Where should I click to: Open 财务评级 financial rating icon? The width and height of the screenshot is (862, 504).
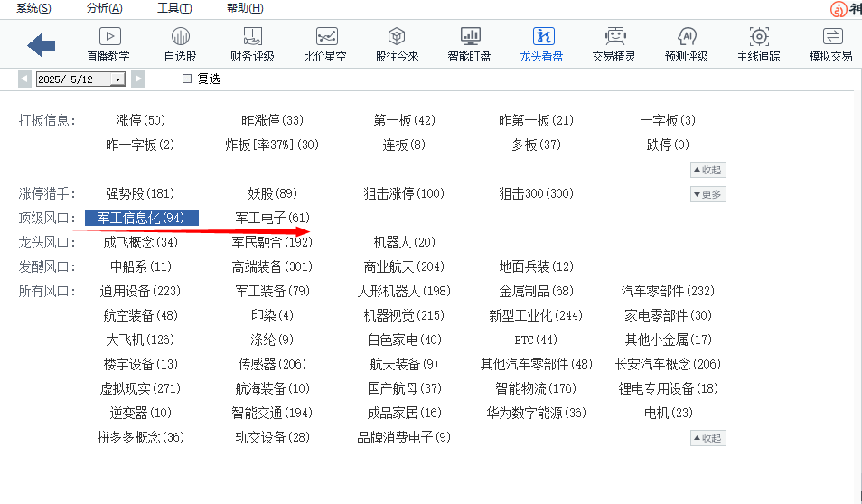(x=252, y=37)
